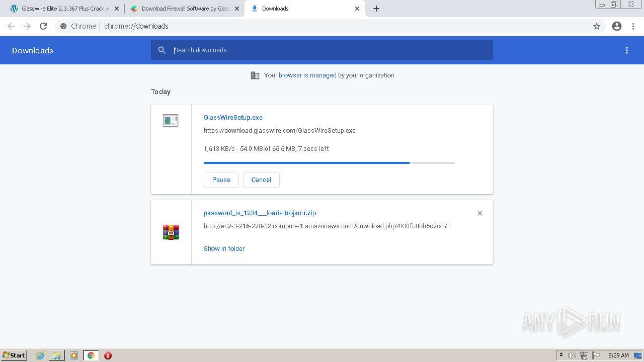Close the Downloads tab

coord(357,9)
